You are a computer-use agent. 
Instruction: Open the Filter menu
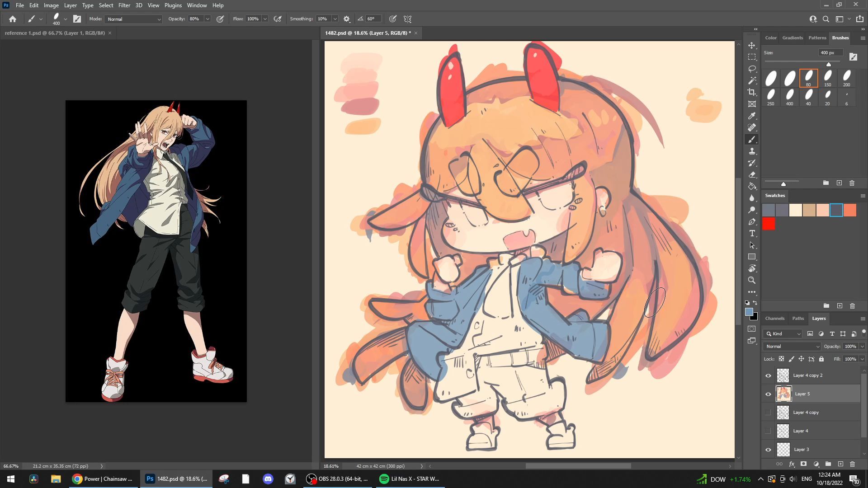click(124, 5)
